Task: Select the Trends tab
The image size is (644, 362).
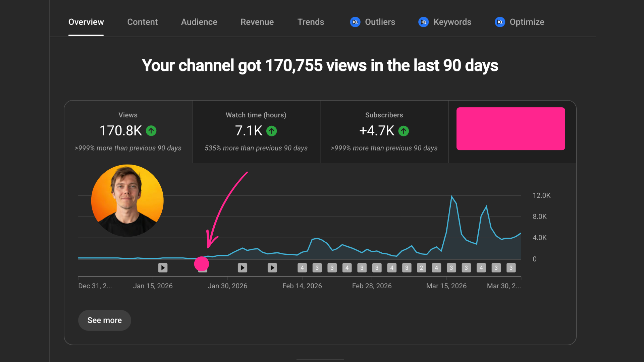Action: (311, 22)
